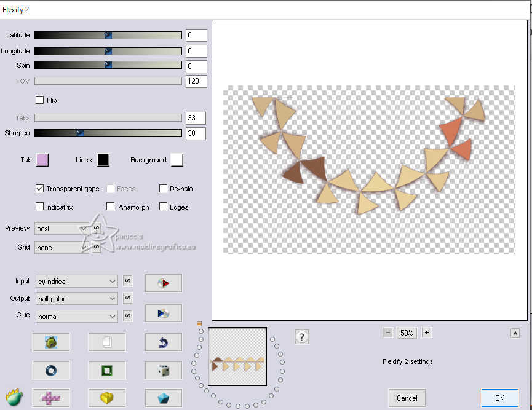
Task: Click the up-arrow collapse button near preview
Action: pos(515,333)
